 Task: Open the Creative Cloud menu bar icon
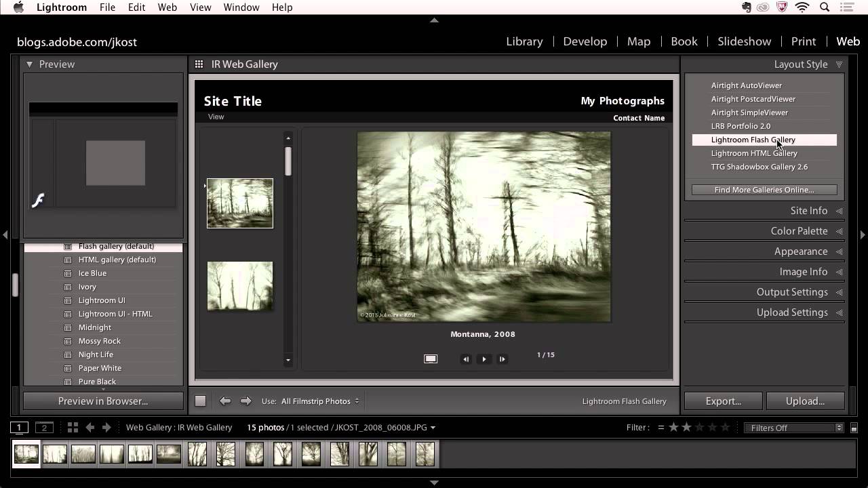click(764, 7)
